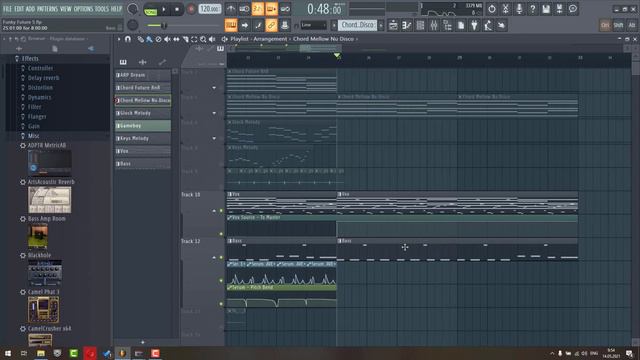This screenshot has width=640, height=360.
Task: Arm the red Record button
Action: tap(191, 9)
